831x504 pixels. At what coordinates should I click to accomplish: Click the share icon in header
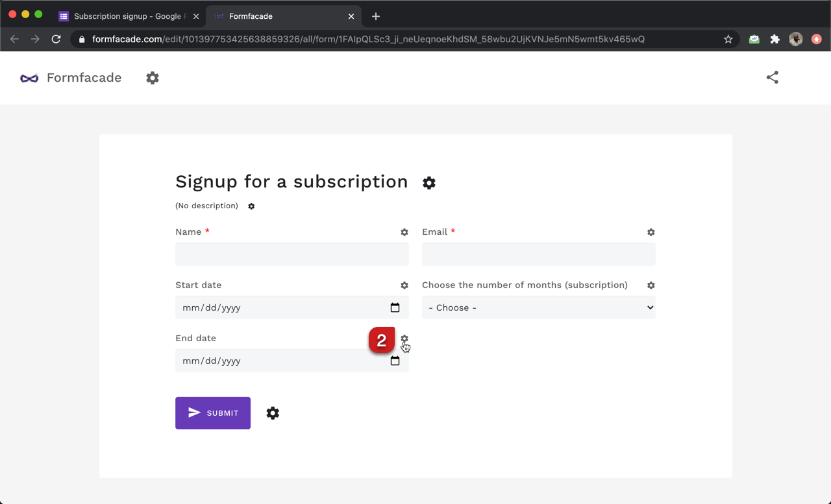pyautogui.click(x=773, y=77)
